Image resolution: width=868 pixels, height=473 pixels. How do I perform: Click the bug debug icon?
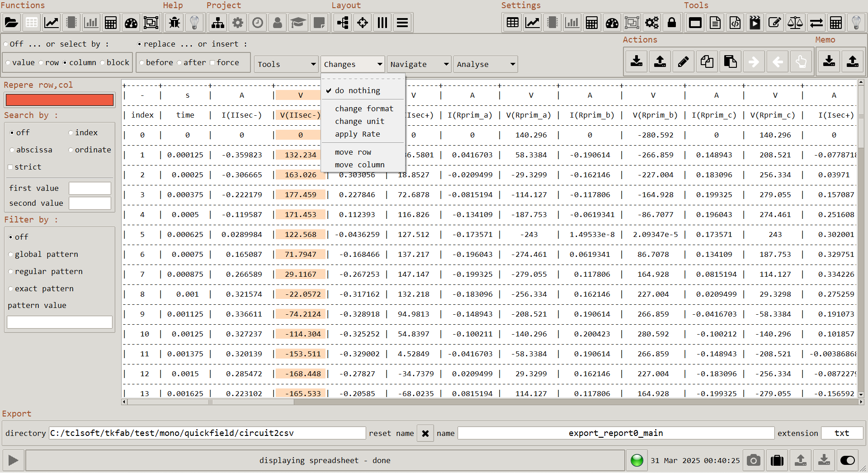(x=175, y=23)
